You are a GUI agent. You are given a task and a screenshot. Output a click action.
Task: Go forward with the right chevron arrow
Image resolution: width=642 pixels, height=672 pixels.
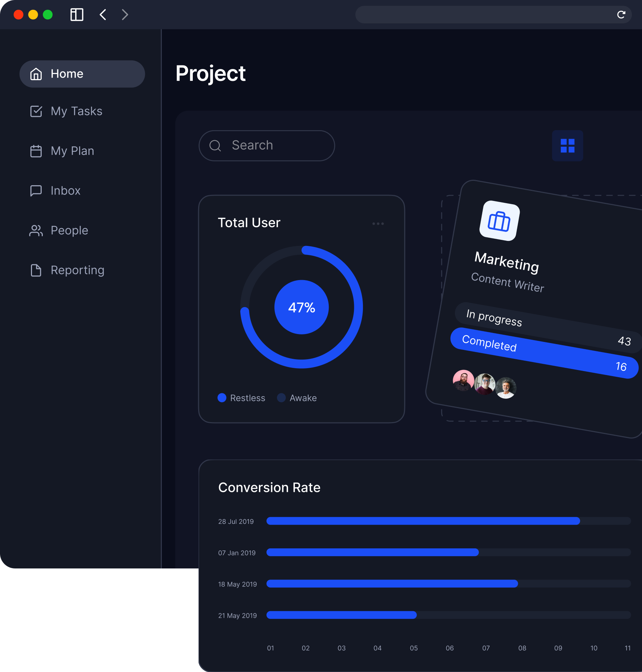[125, 15]
